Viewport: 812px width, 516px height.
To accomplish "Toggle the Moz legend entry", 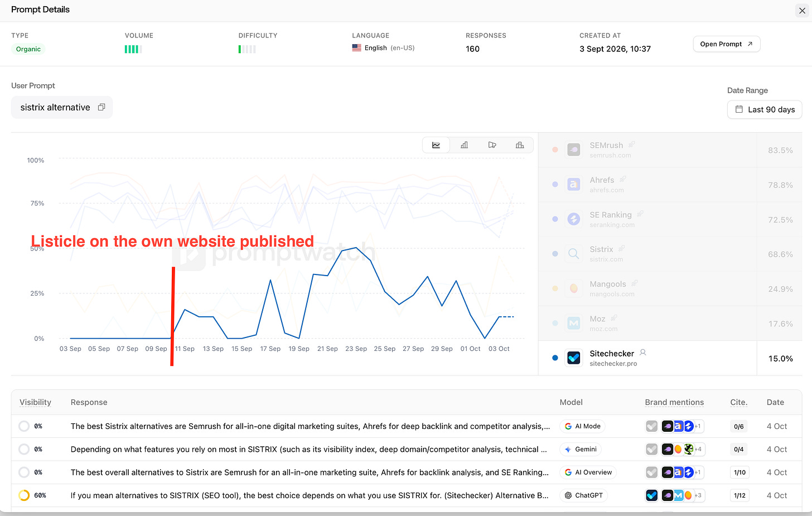I will click(x=670, y=323).
